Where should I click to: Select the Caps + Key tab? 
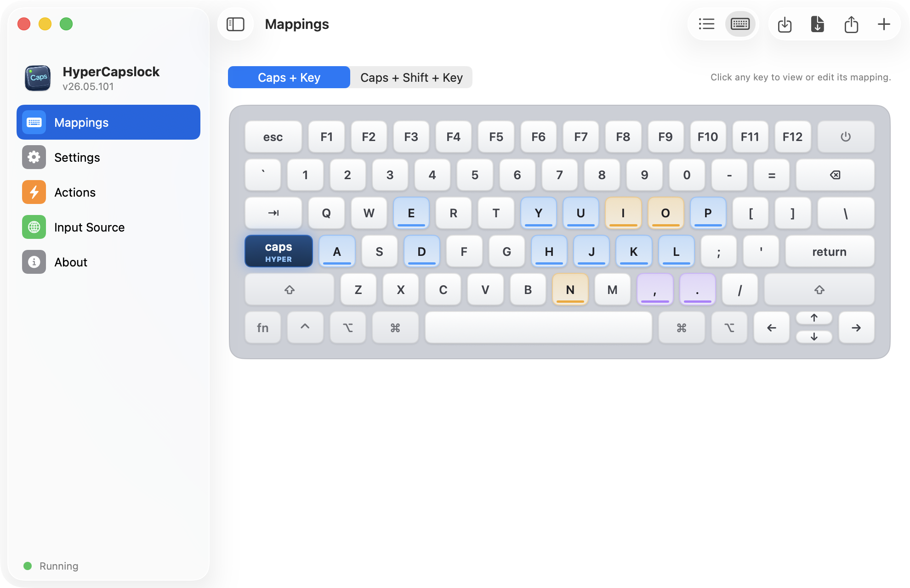[x=289, y=77]
